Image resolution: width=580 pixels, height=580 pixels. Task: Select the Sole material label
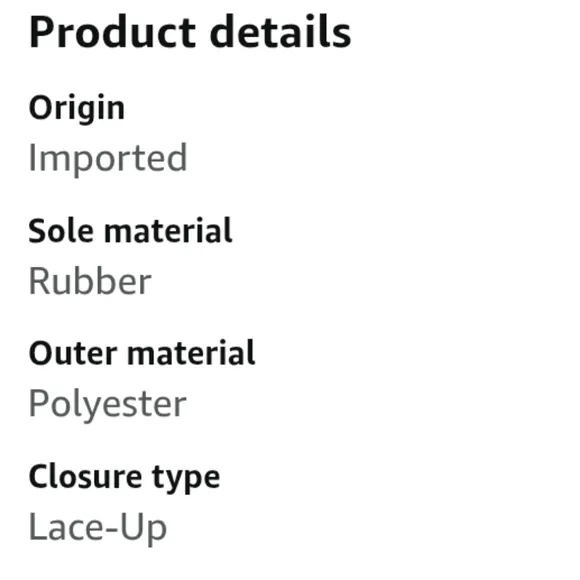[x=130, y=231]
